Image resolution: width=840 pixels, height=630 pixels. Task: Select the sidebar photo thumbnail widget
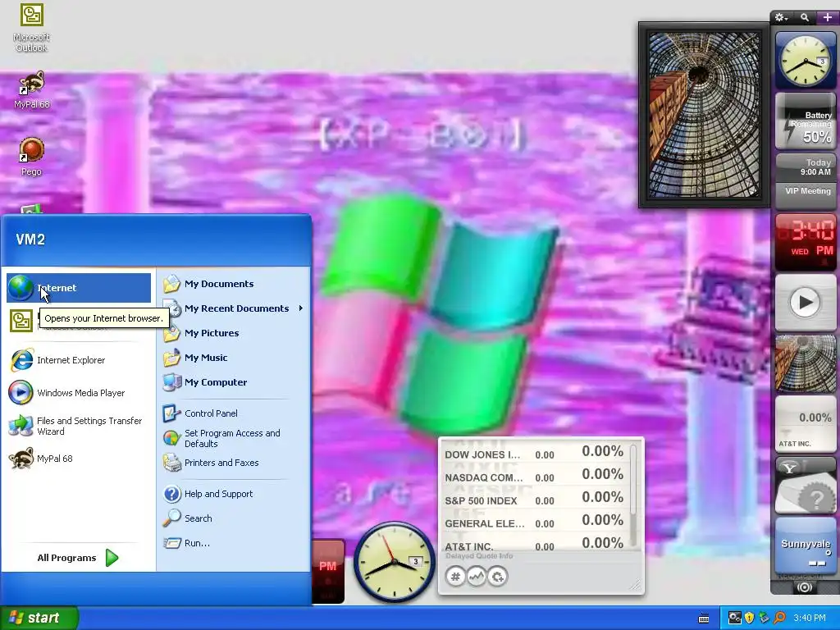click(806, 363)
